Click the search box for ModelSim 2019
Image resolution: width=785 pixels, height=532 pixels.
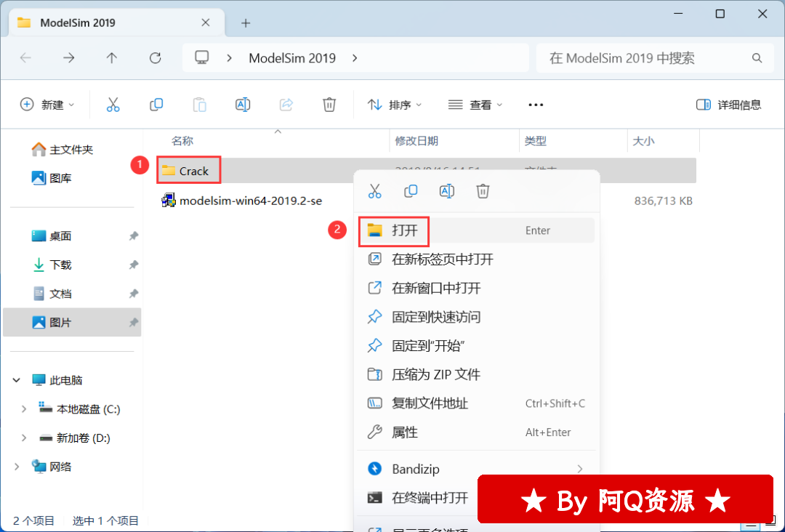point(656,58)
